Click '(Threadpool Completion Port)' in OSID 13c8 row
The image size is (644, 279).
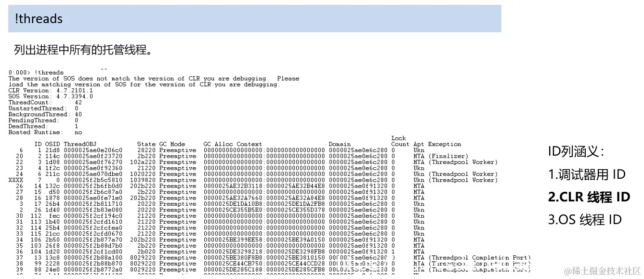480,258
